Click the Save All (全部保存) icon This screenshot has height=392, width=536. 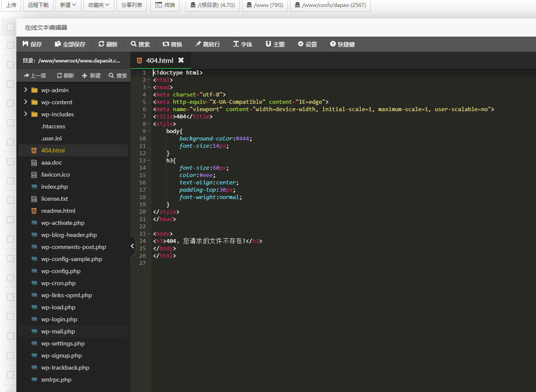(58, 44)
